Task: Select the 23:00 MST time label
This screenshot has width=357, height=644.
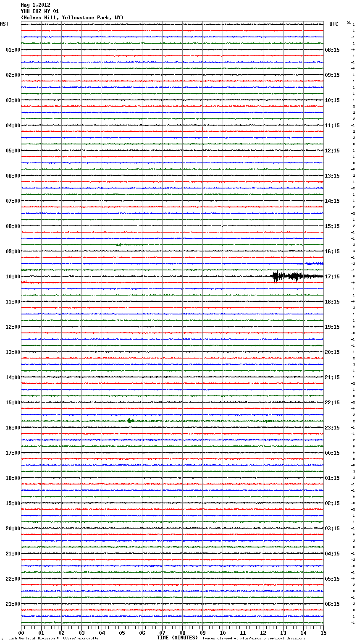Action: 13,604
